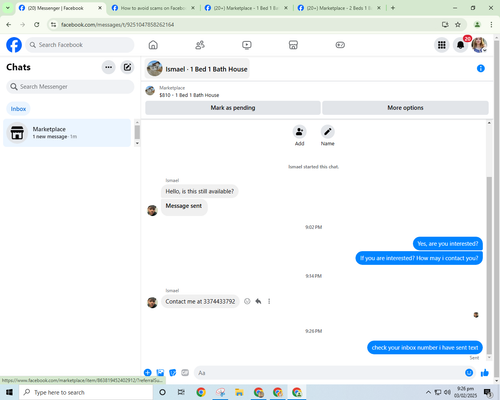Click the Name edit pencil icon
The height and width of the screenshot is (400, 500).
328,132
